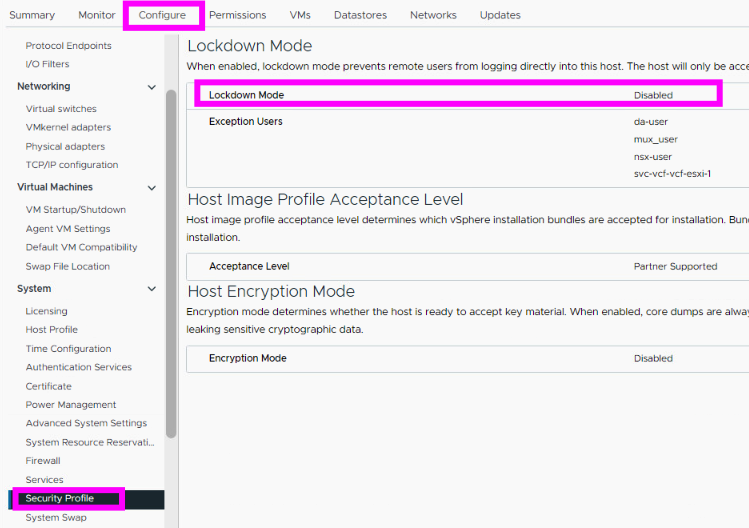Switch to the Summary tab
749x528 pixels.
click(x=32, y=15)
